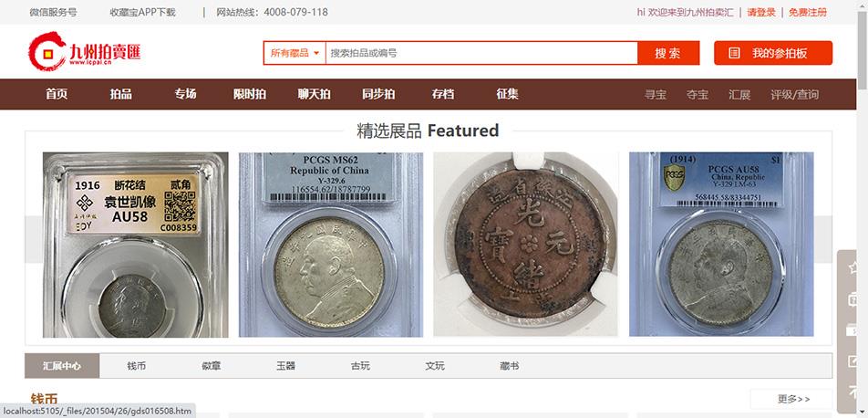Click the search input for 搜索拍品或编号
This screenshot has height=418, width=868.
[481, 53]
